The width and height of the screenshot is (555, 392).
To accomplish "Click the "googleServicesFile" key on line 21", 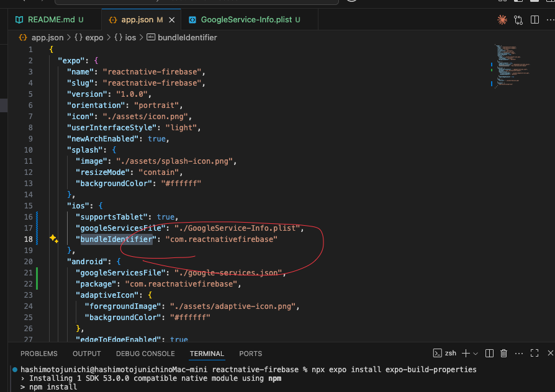I will point(120,272).
